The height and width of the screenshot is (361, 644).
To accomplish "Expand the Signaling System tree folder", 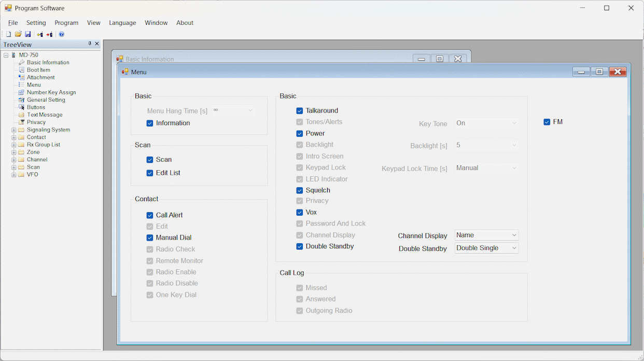I will tap(14, 130).
